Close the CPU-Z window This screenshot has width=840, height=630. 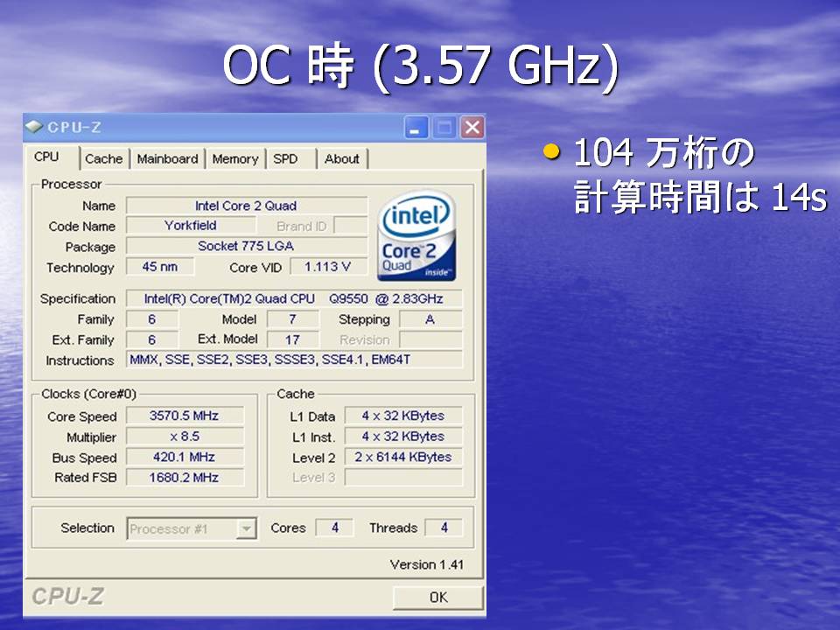pyautogui.click(x=472, y=128)
